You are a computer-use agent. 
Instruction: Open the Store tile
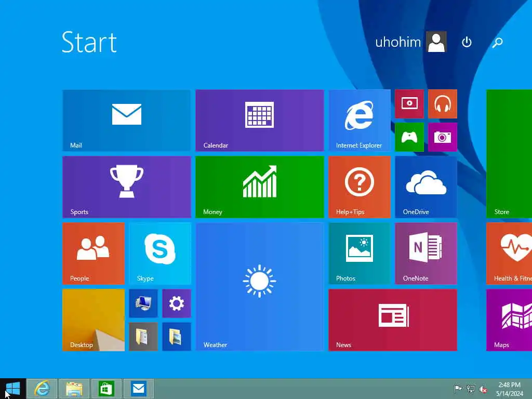point(509,153)
